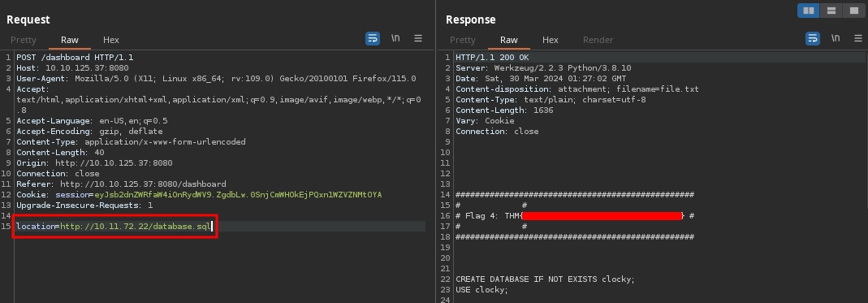Image resolution: width=868 pixels, height=303 pixels.
Task: Select top-bottom stacked layout view
Action: [x=831, y=11]
